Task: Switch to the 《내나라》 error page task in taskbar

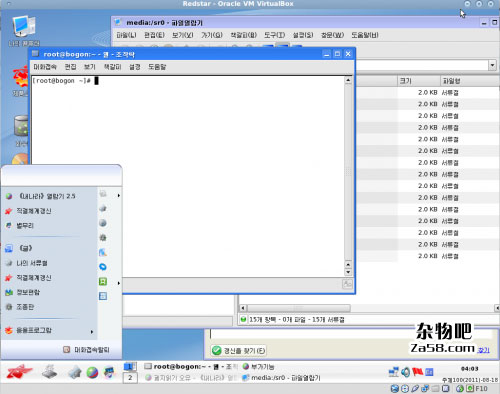Action: (191, 378)
